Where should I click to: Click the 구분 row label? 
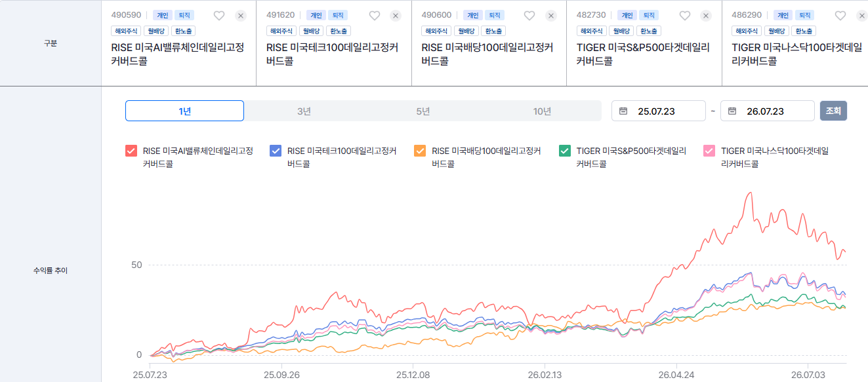coord(51,43)
